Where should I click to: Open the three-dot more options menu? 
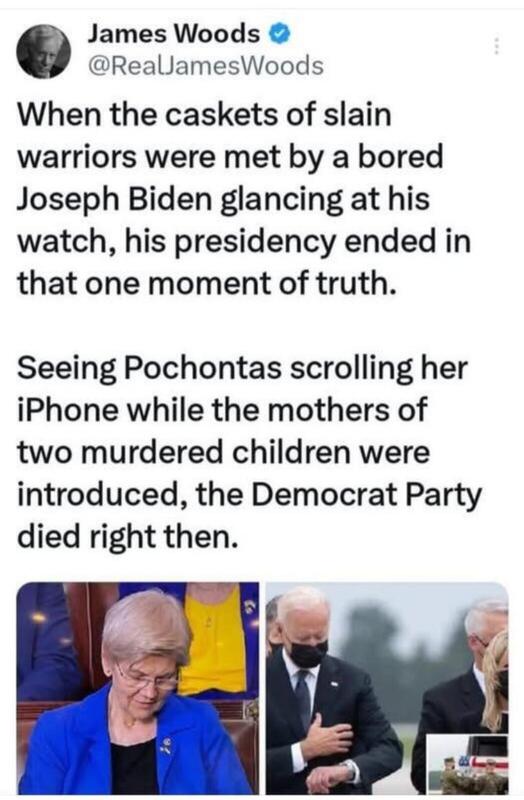[x=495, y=46]
